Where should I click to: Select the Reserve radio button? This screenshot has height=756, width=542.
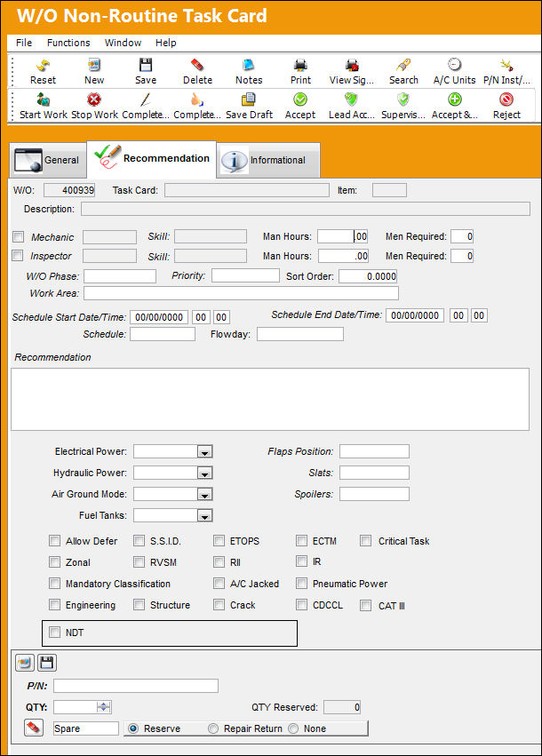click(133, 728)
